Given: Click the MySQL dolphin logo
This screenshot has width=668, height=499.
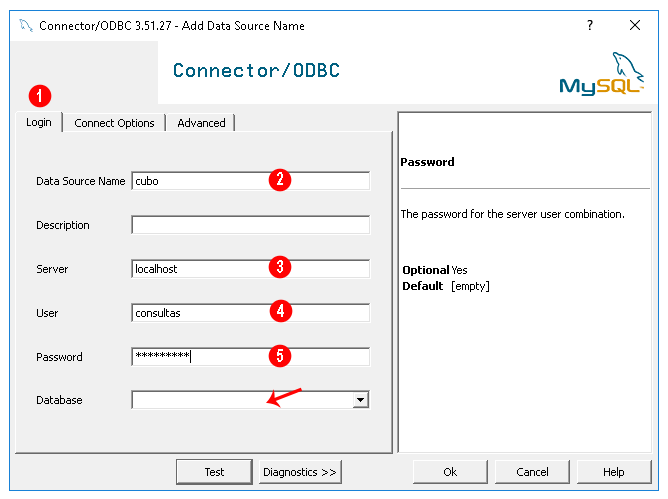Looking at the screenshot, I should (602, 74).
